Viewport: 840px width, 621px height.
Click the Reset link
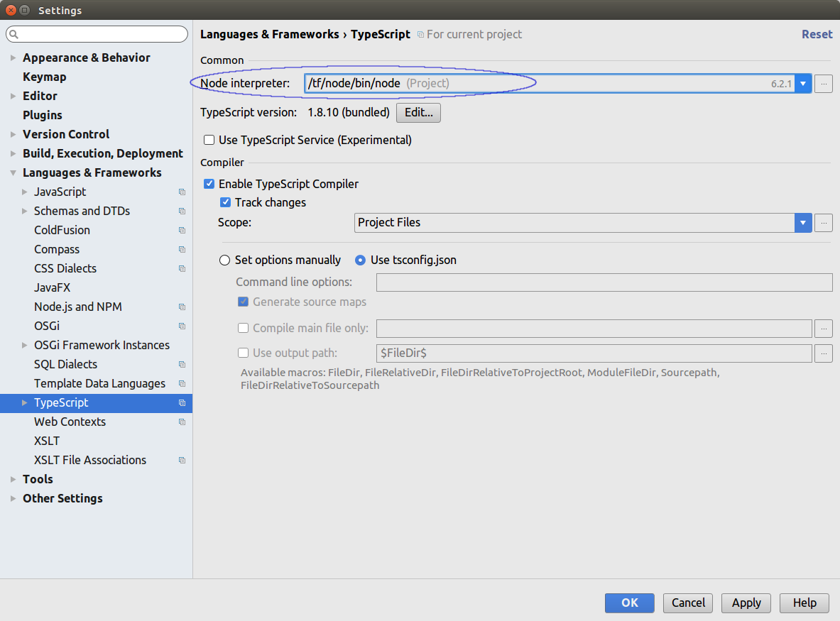click(817, 34)
